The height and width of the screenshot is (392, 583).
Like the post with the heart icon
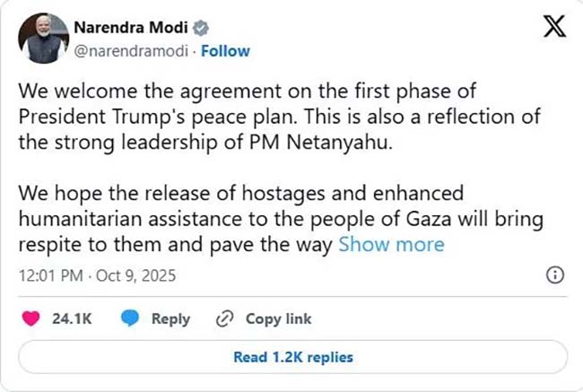click(x=31, y=318)
